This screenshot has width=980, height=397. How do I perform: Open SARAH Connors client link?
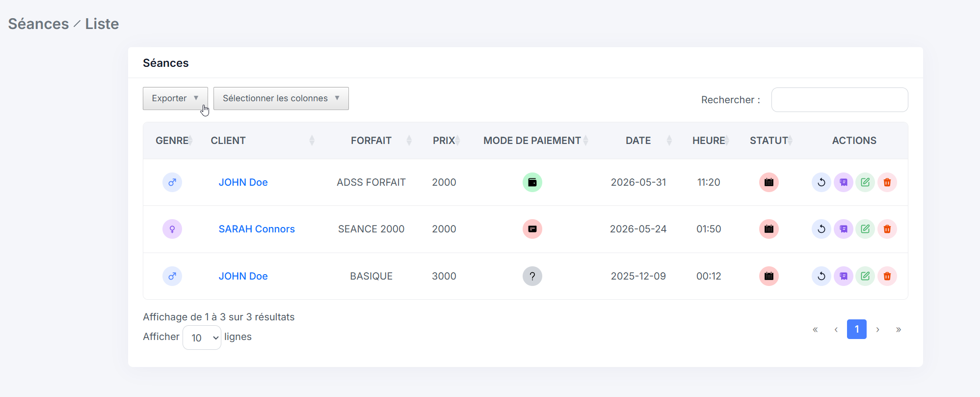(x=257, y=229)
